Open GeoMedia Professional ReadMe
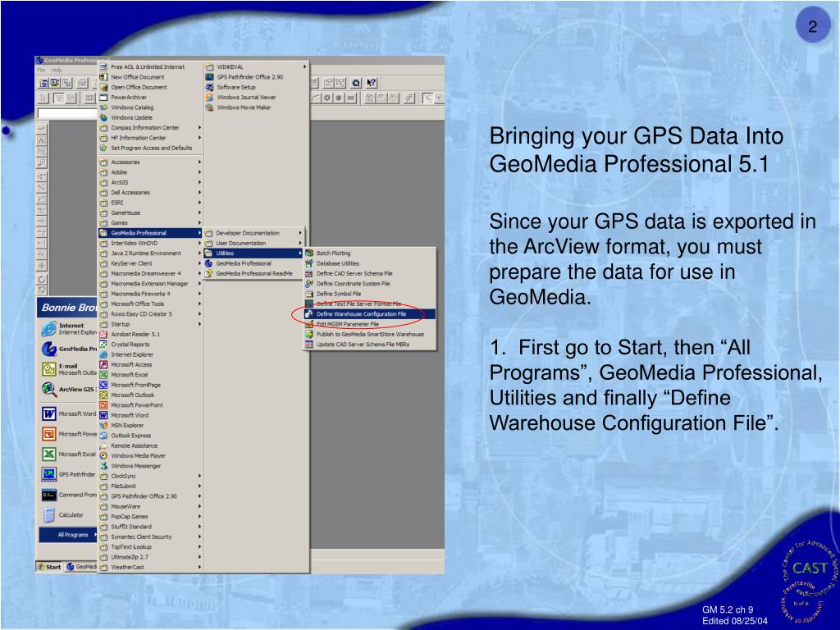Viewport: 840px width, 630px height. (x=254, y=273)
